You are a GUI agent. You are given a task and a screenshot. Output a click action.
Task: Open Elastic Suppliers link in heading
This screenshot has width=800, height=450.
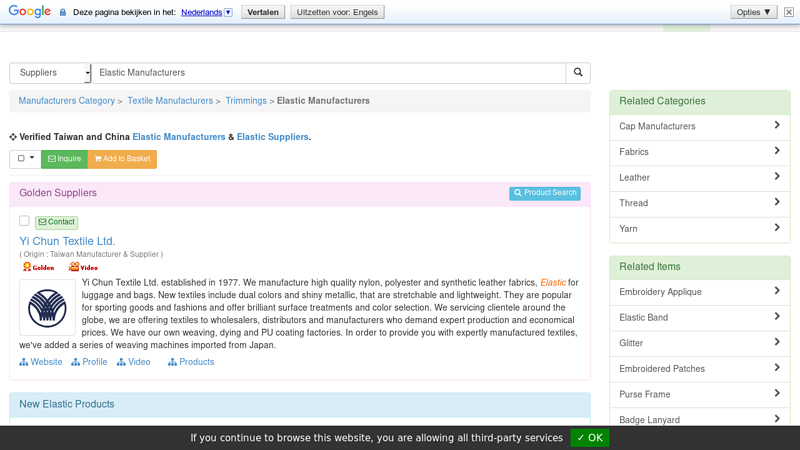pos(272,137)
